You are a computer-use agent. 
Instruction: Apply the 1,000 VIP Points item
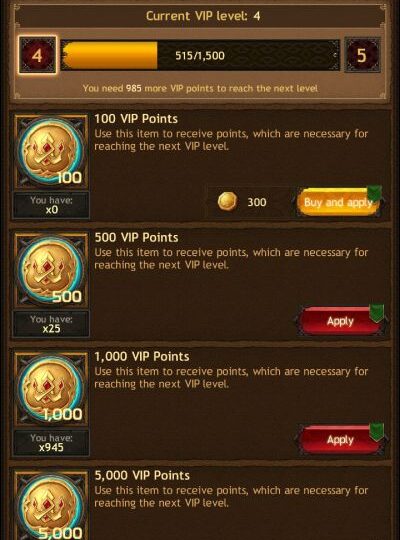[x=340, y=440]
